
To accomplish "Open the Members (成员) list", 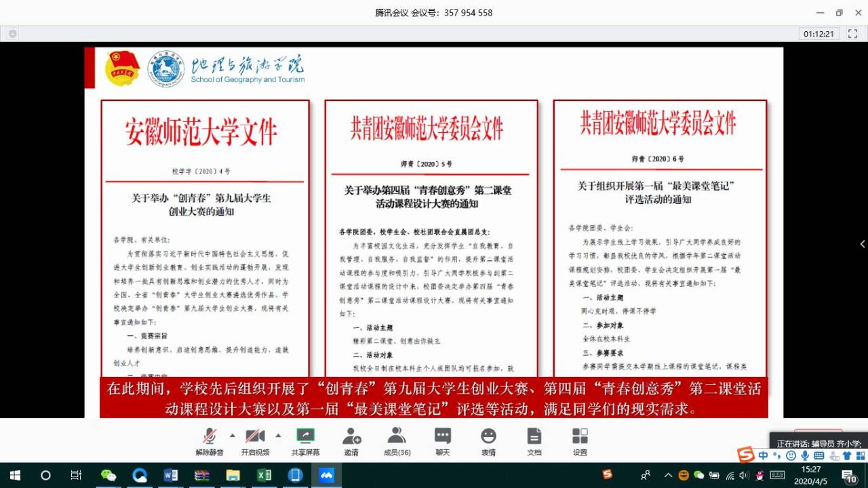I will pos(397,436).
